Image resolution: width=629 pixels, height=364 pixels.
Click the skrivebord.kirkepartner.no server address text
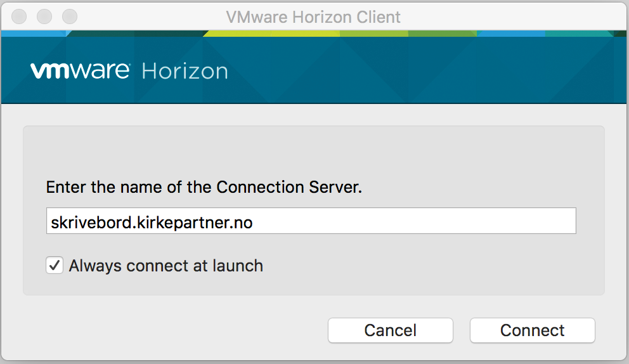pos(151,222)
